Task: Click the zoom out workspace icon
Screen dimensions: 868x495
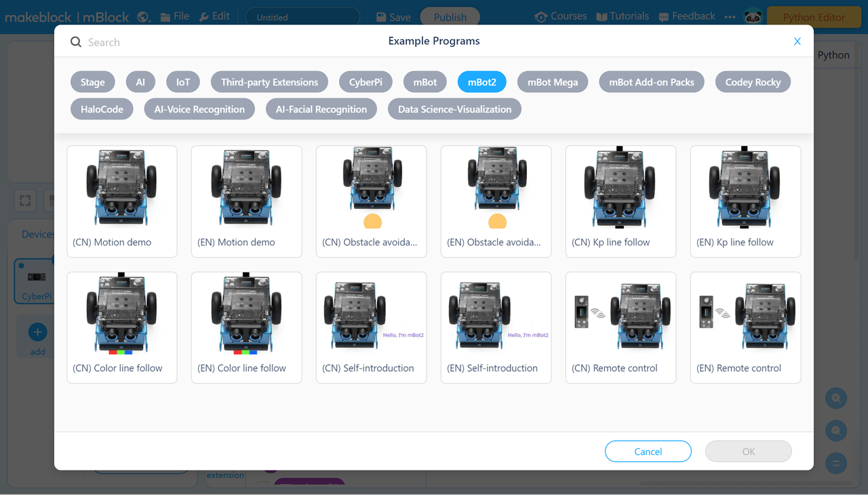Action: pyautogui.click(x=836, y=431)
